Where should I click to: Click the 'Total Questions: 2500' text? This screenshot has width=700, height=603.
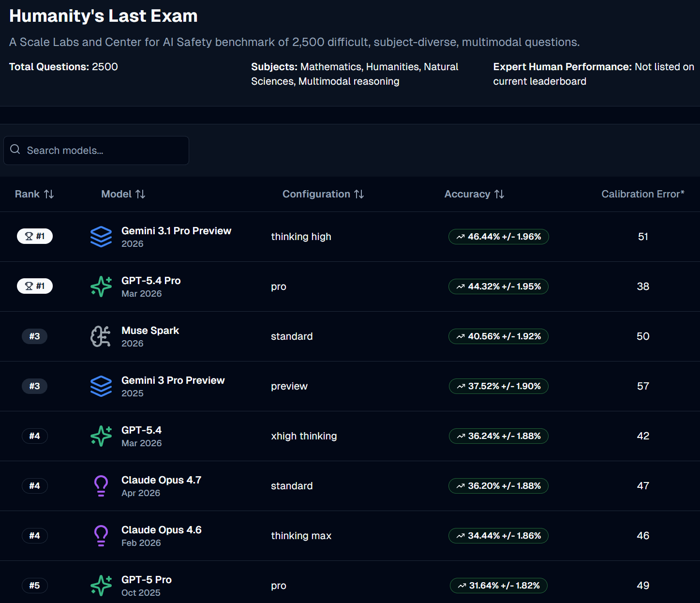pos(63,67)
